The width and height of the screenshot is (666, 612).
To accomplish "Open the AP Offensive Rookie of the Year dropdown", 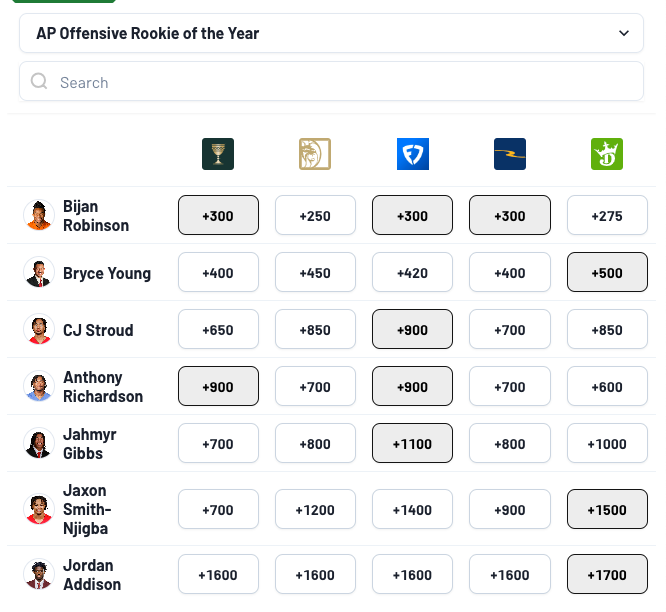I will coord(331,33).
